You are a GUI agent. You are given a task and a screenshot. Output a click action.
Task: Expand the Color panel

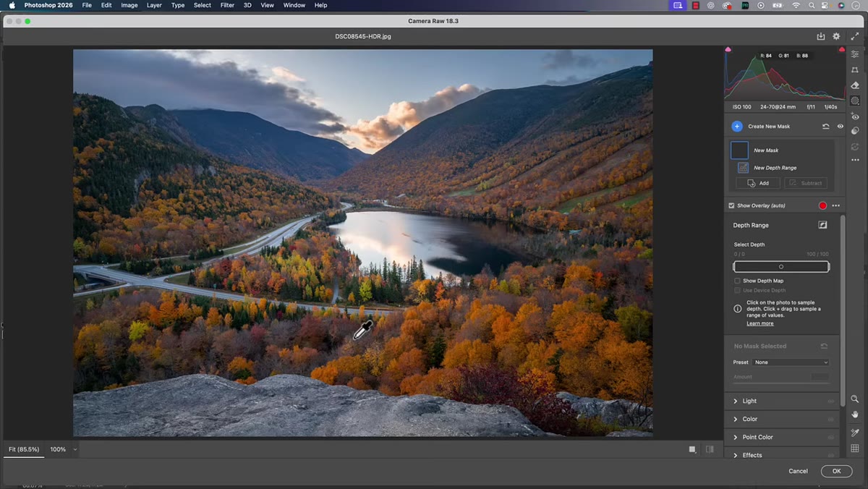[736, 419]
